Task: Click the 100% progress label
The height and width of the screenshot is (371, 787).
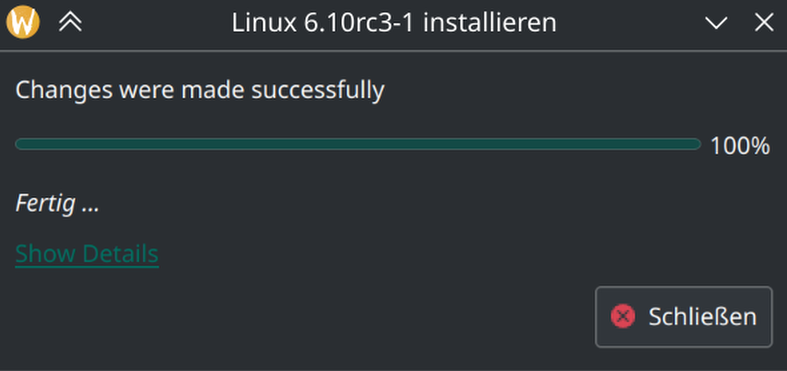Action: 740,146
